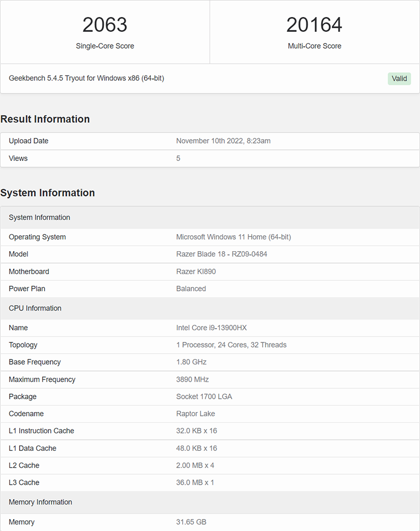Click the L3 Cache 36.0 MB value

click(x=195, y=482)
